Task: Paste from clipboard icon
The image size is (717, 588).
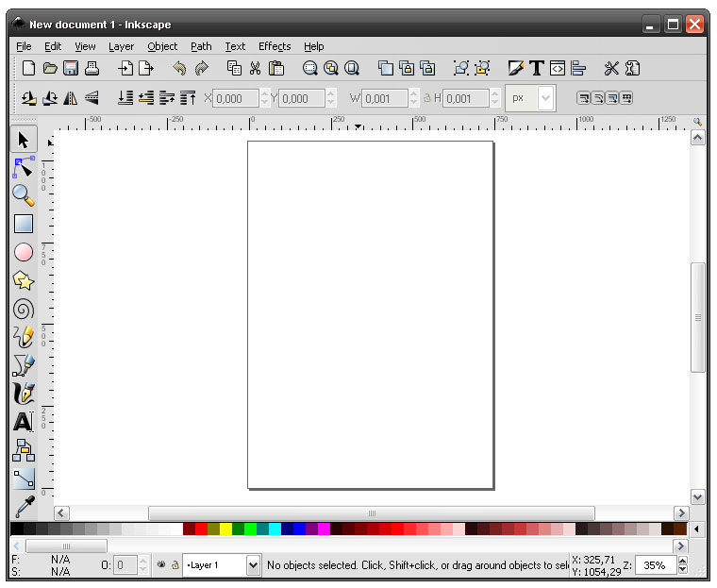Action: coord(276,68)
